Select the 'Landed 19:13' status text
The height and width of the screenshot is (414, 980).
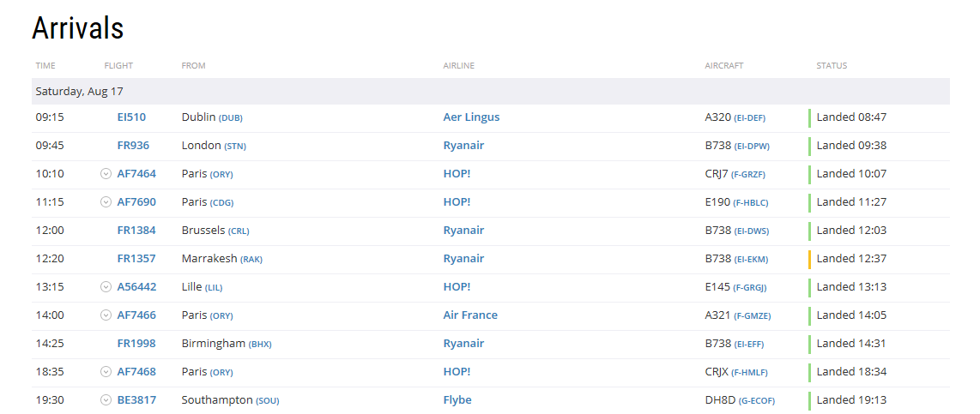tap(851, 399)
